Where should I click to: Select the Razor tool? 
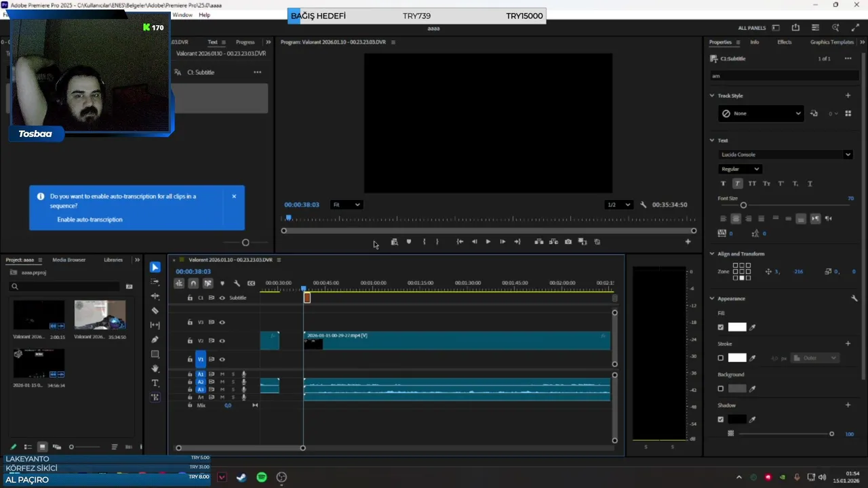[155, 310]
